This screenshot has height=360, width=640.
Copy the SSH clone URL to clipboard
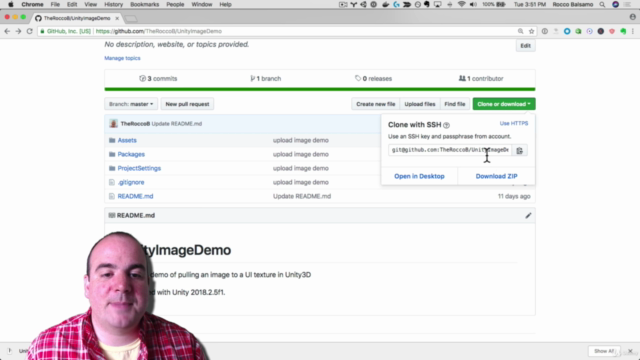(x=519, y=151)
